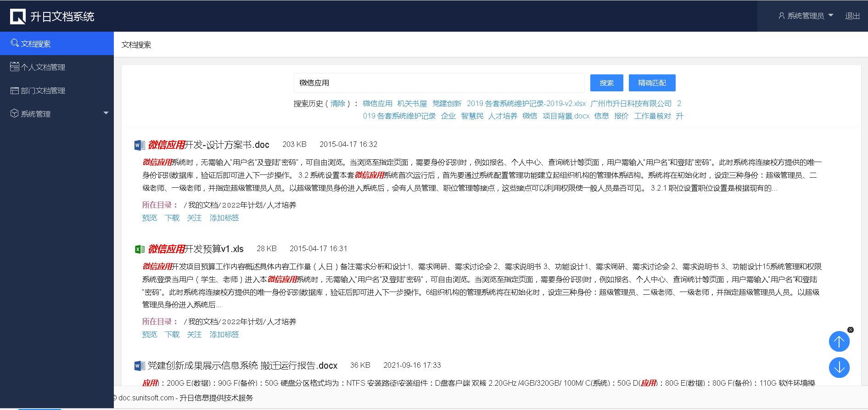Click the 个人文档管理 sidebar icon
The width and height of the screenshot is (868, 410).
[15, 67]
